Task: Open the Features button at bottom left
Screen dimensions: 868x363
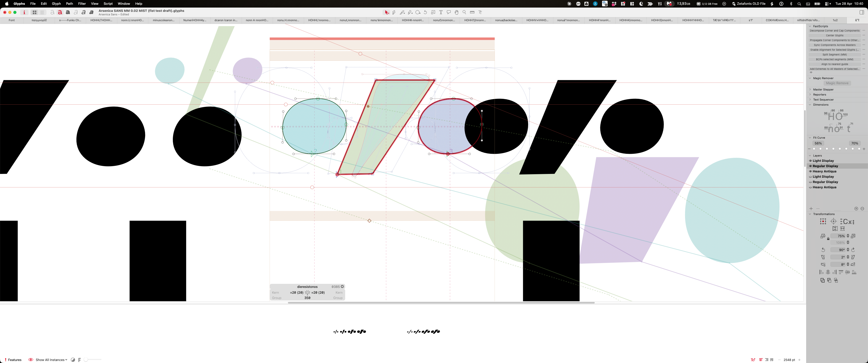Action: pos(13,360)
